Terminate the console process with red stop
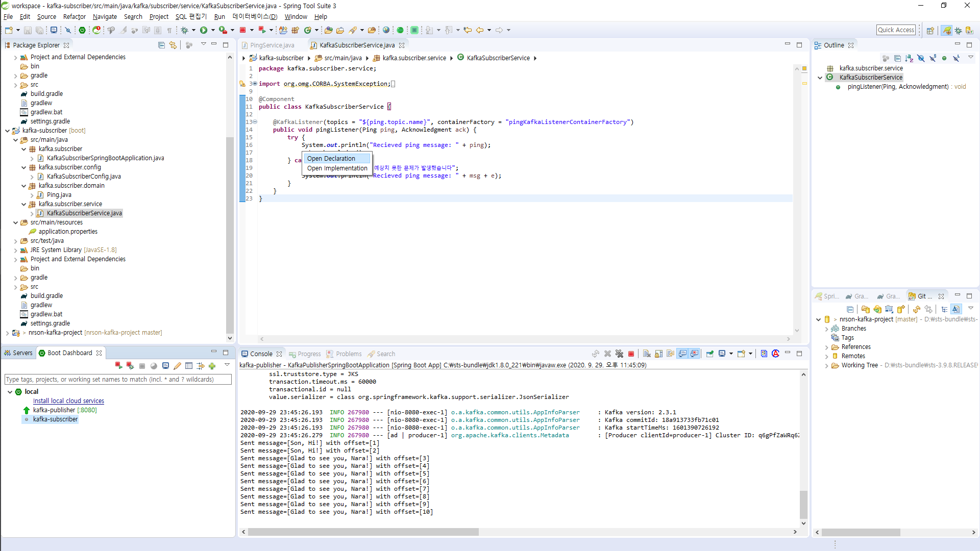The image size is (980, 551). pos(631,354)
